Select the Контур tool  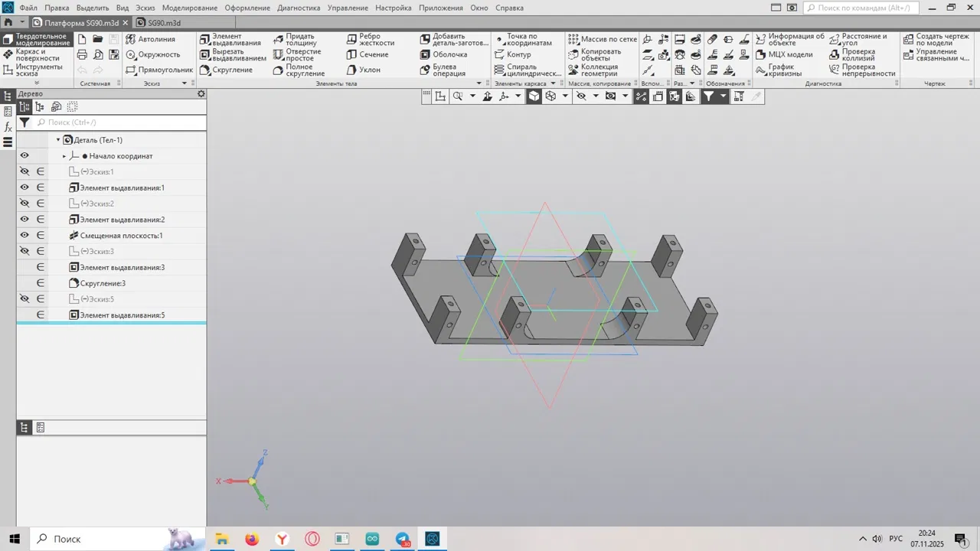click(x=512, y=54)
